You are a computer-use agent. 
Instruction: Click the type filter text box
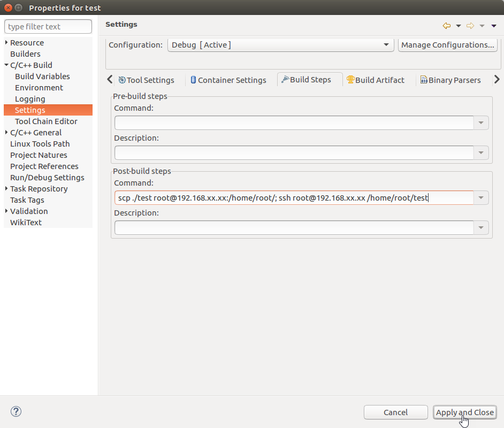point(48,26)
